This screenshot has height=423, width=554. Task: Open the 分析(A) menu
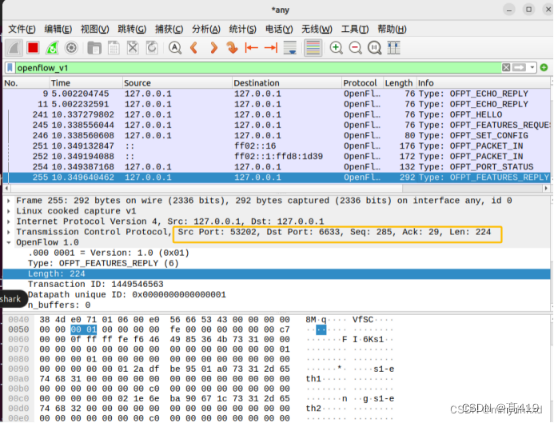tap(206, 29)
